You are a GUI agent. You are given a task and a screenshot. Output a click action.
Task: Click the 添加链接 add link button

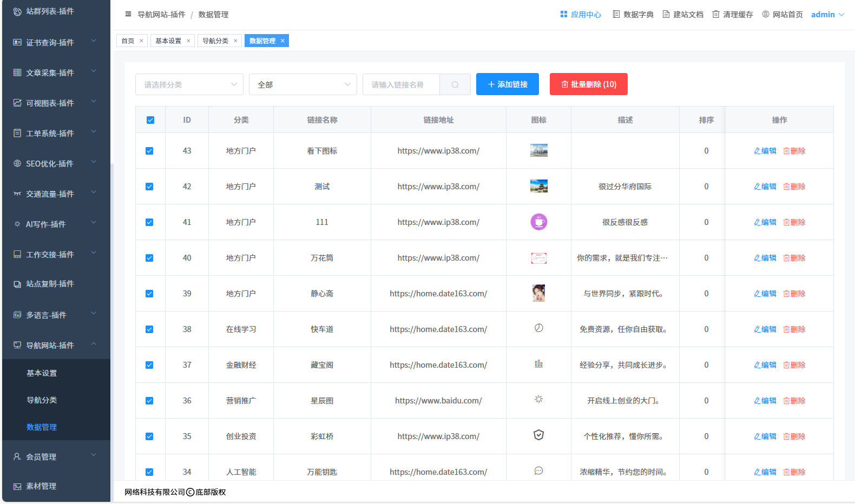click(x=507, y=84)
